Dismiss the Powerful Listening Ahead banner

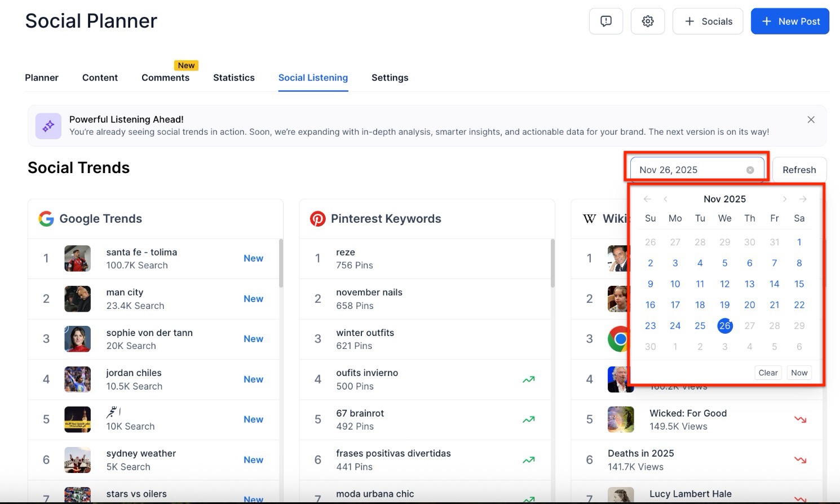point(811,120)
